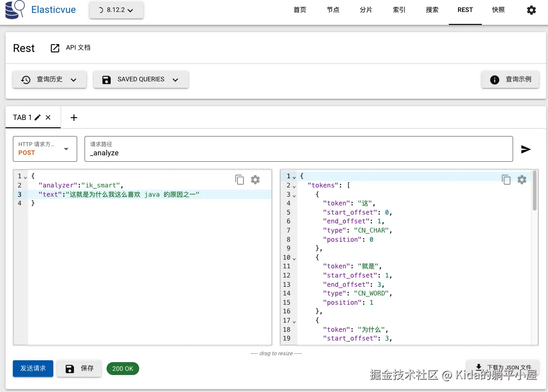Copy response editor content
This screenshot has width=548, height=392.
pyautogui.click(x=506, y=180)
